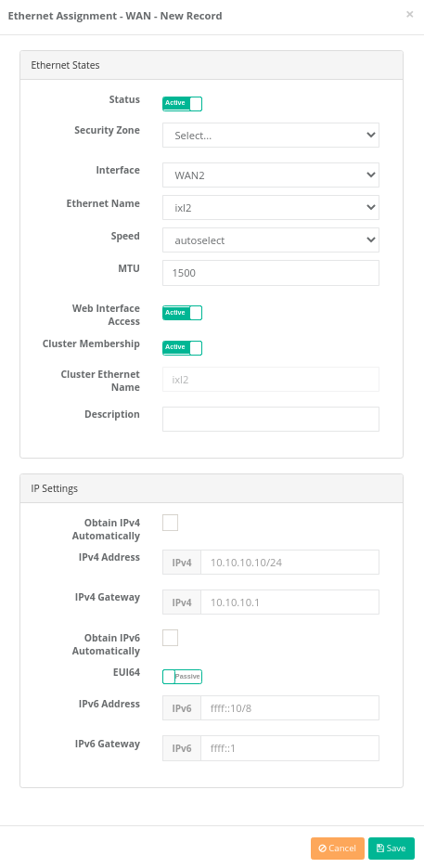Click the IPv6 Gateway input field
Image resolution: width=424 pixels, height=868 pixels.
coord(290,748)
